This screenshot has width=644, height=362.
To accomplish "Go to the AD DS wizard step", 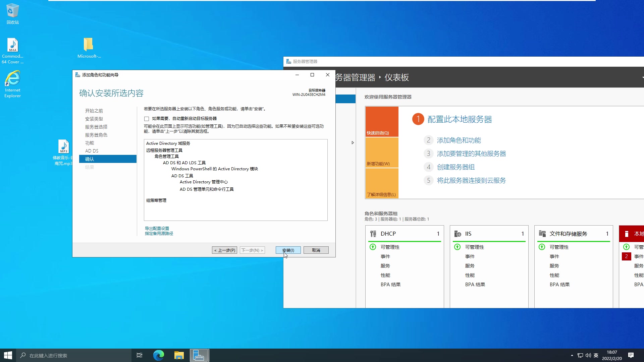I will [92, 151].
